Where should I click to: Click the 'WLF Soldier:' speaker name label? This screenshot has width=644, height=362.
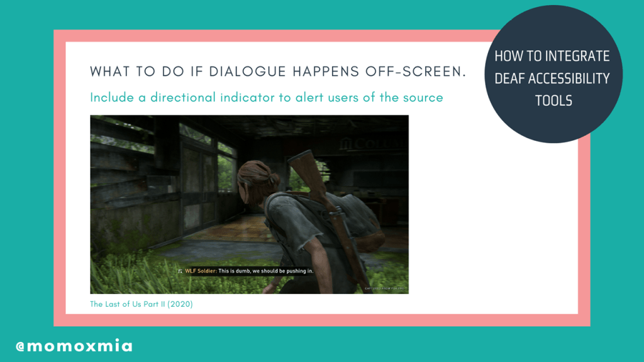tap(201, 271)
